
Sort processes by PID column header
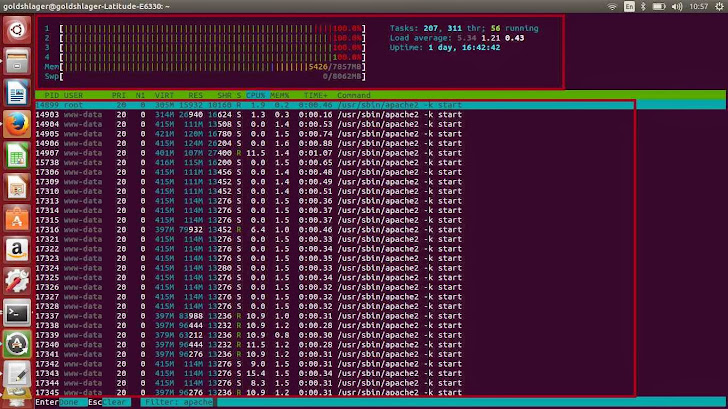click(52, 95)
